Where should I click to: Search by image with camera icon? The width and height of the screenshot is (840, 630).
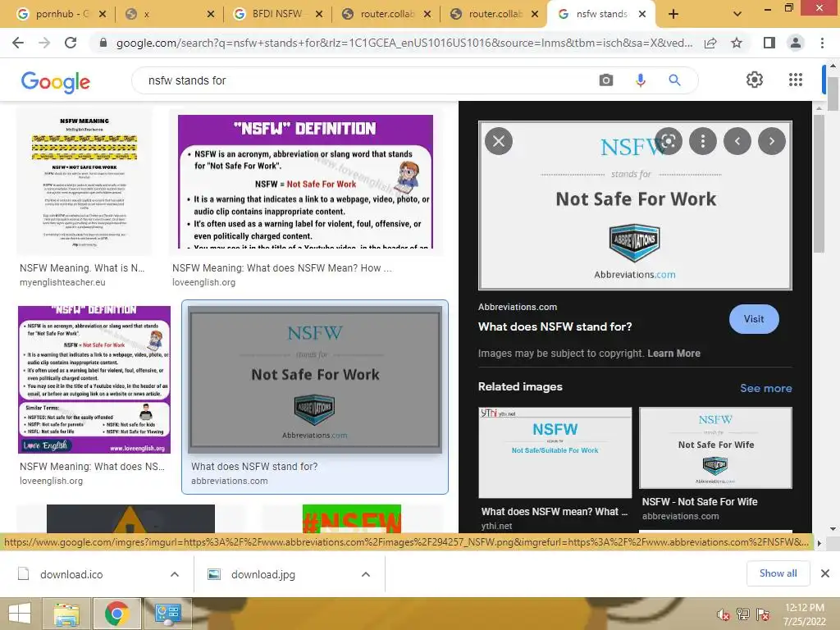606,80
